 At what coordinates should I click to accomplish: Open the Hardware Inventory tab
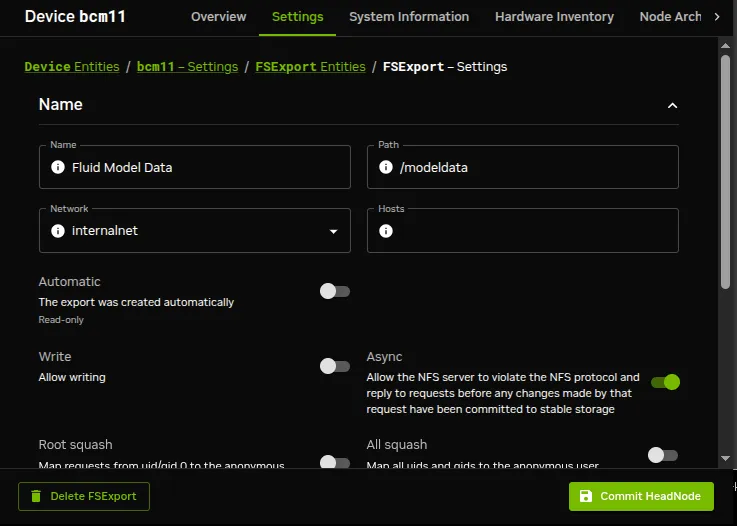pyautogui.click(x=554, y=17)
